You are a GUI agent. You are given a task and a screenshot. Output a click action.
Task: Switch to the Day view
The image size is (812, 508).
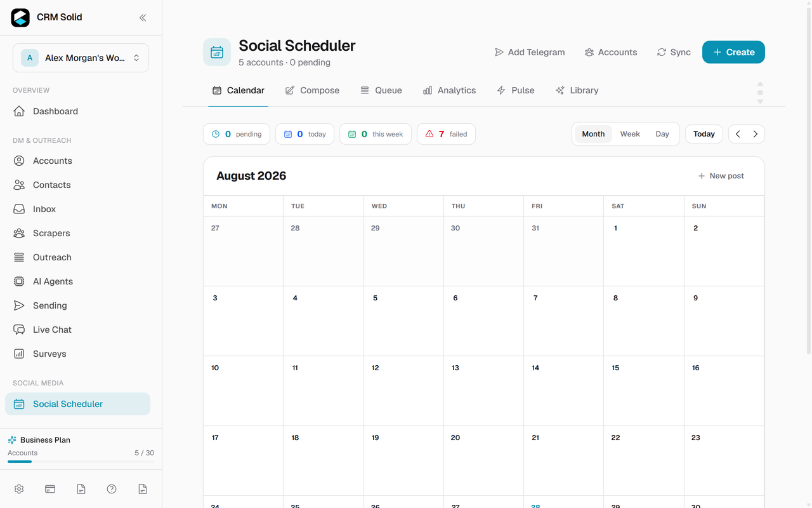(x=662, y=134)
